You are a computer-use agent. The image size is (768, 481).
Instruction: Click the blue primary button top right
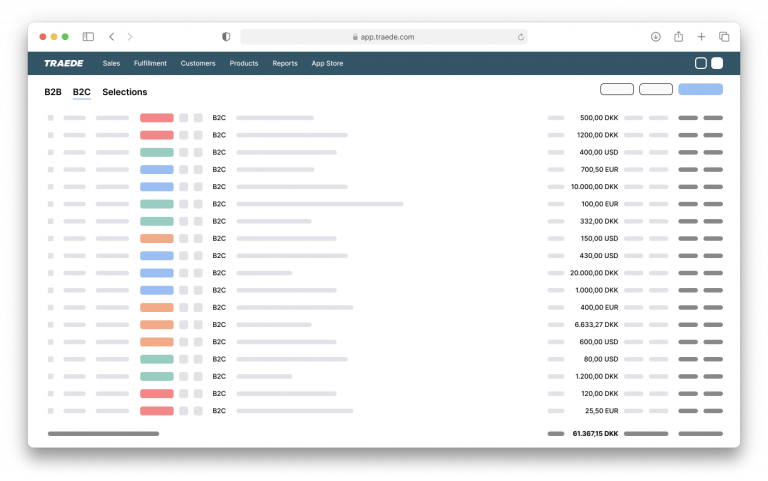click(x=700, y=89)
